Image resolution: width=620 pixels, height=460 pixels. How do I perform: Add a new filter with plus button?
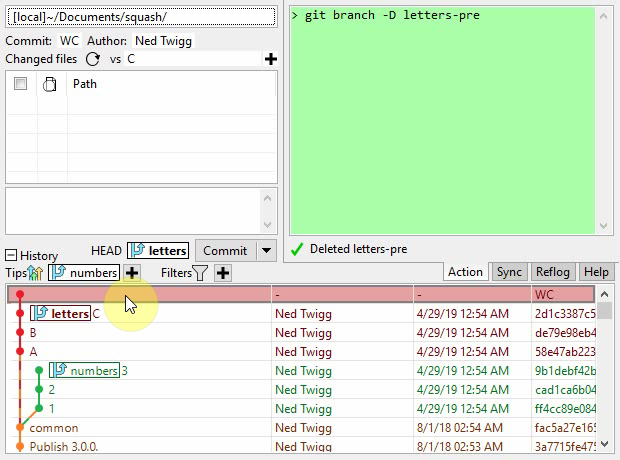222,273
